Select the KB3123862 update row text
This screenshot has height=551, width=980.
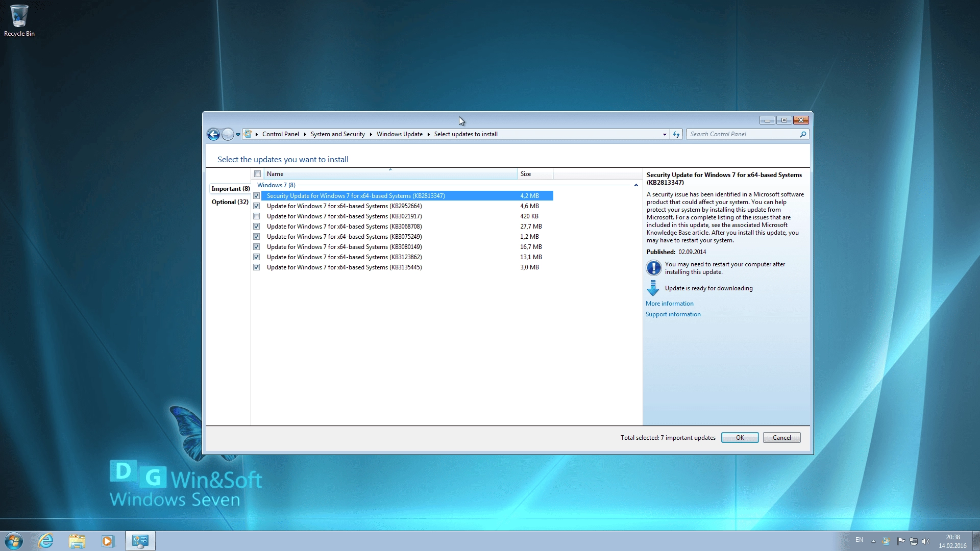(345, 257)
